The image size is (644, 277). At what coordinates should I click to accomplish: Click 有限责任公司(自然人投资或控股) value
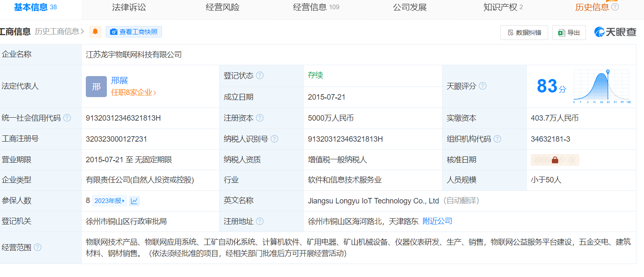140,180
